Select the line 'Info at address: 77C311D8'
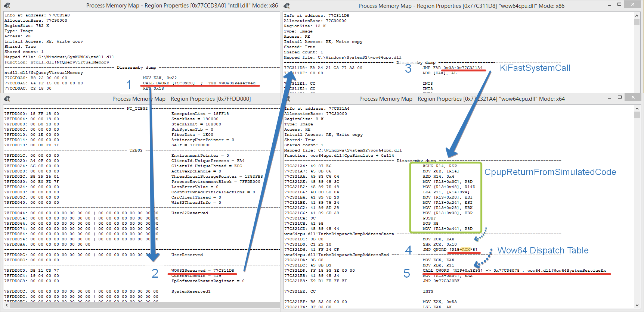Screen dimensions: 644x312 click(x=316, y=16)
